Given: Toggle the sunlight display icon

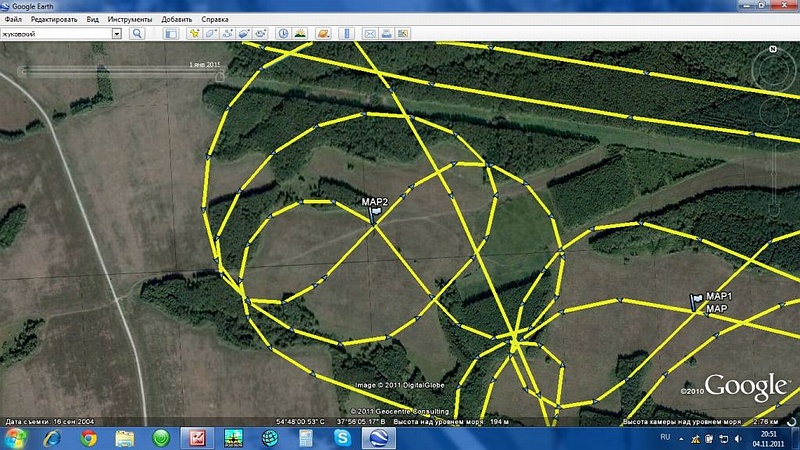Looking at the screenshot, I should click(x=300, y=33).
